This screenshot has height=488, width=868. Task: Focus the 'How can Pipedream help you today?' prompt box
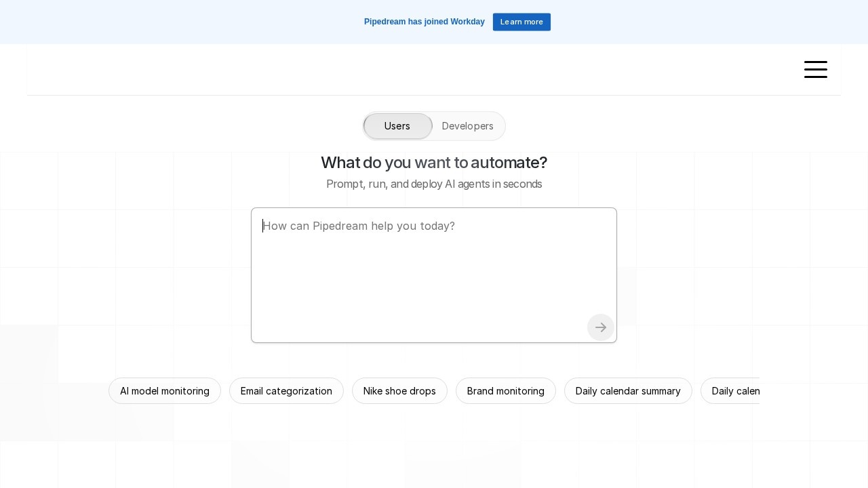[434, 275]
